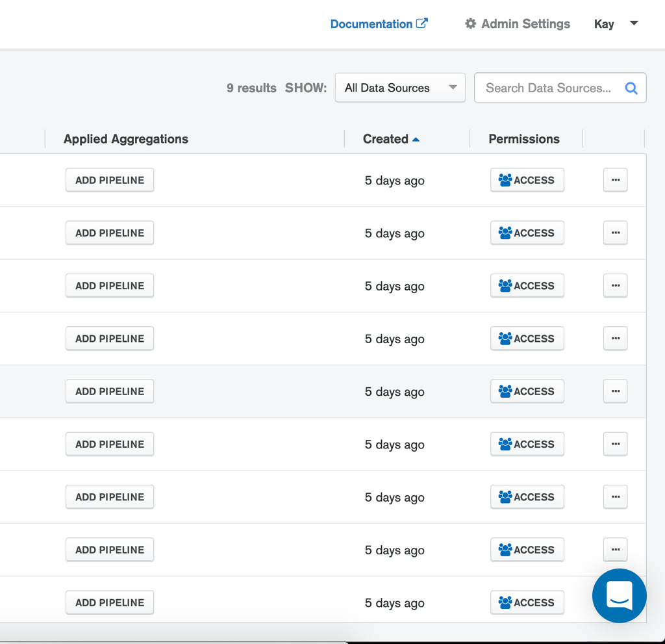Image resolution: width=665 pixels, height=644 pixels.
Task: Click Add Pipeline in the fourth row
Action: click(110, 339)
